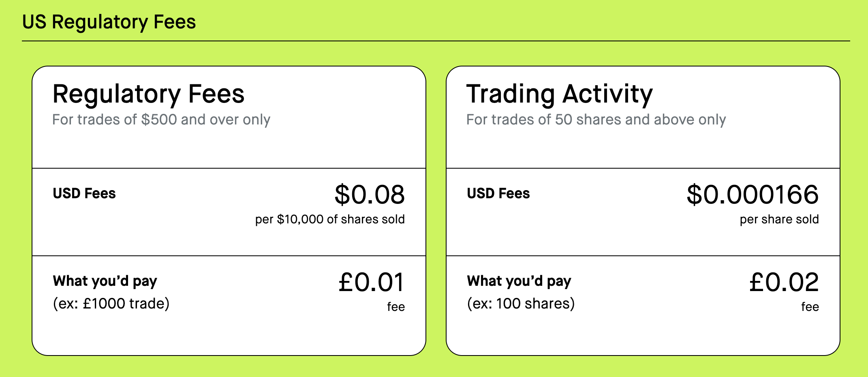Click 'fee' caption under £0.01
Image resolution: width=868 pixels, height=377 pixels.
[x=396, y=307]
